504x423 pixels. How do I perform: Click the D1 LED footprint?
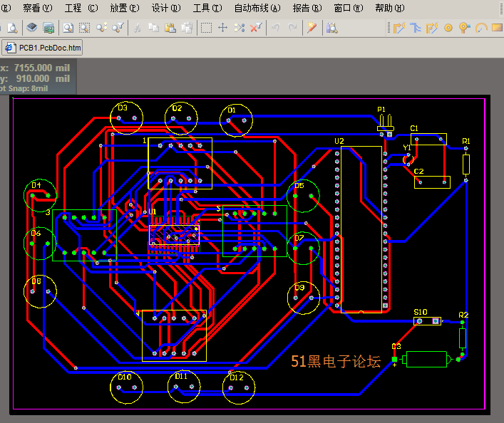236,120
